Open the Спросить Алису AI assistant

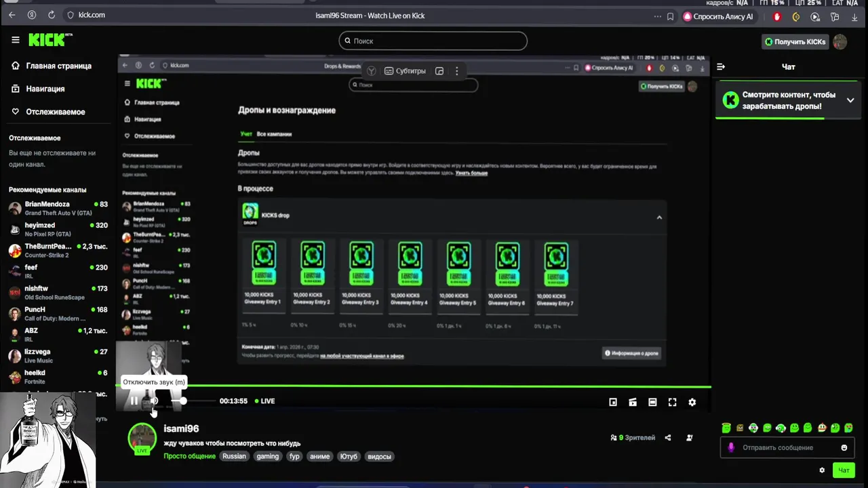tap(718, 16)
